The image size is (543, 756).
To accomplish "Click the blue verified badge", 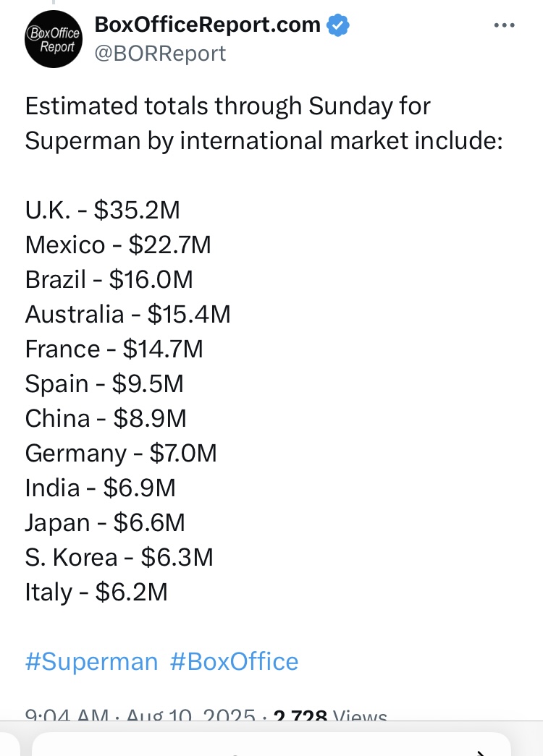I will pyautogui.click(x=338, y=25).
